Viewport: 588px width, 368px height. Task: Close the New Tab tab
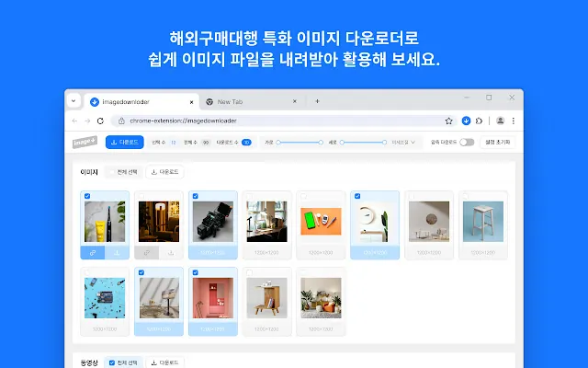point(295,101)
